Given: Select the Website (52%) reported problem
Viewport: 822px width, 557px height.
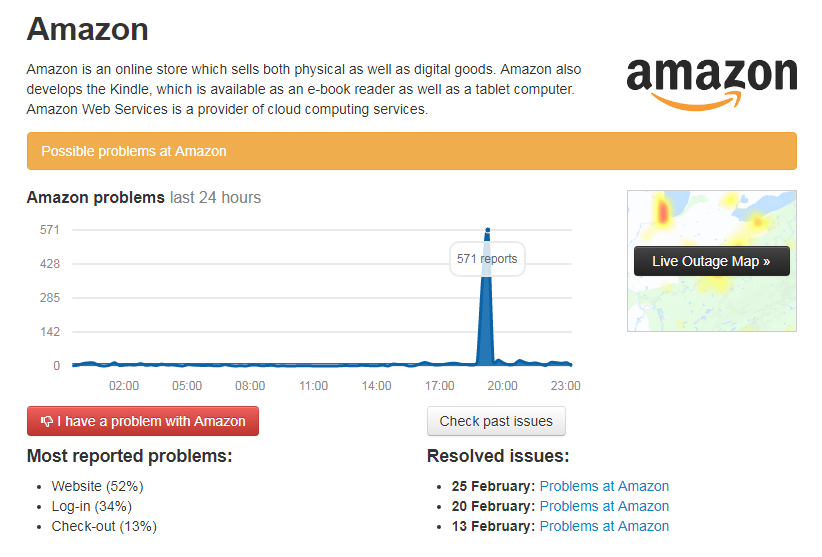Looking at the screenshot, I should pyautogui.click(x=98, y=486).
